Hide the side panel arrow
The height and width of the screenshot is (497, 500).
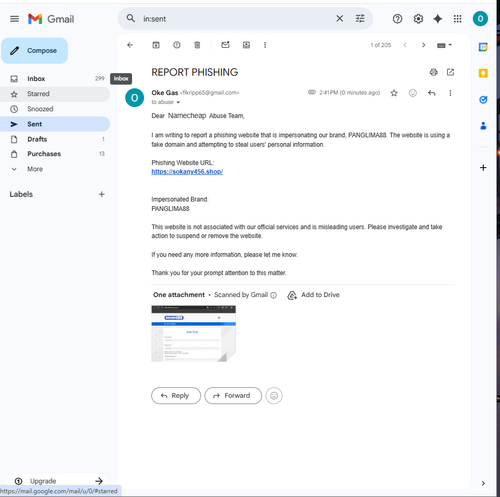pyautogui.click(x=483, y=483)
